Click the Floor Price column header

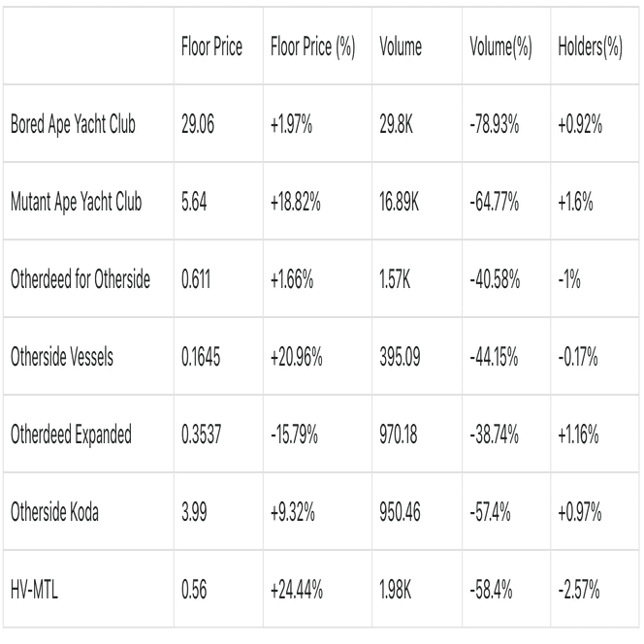(x=211, y=48)
